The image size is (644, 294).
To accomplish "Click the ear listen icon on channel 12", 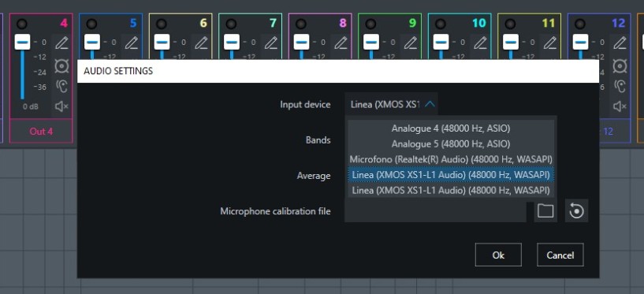I will coord(620,86).
